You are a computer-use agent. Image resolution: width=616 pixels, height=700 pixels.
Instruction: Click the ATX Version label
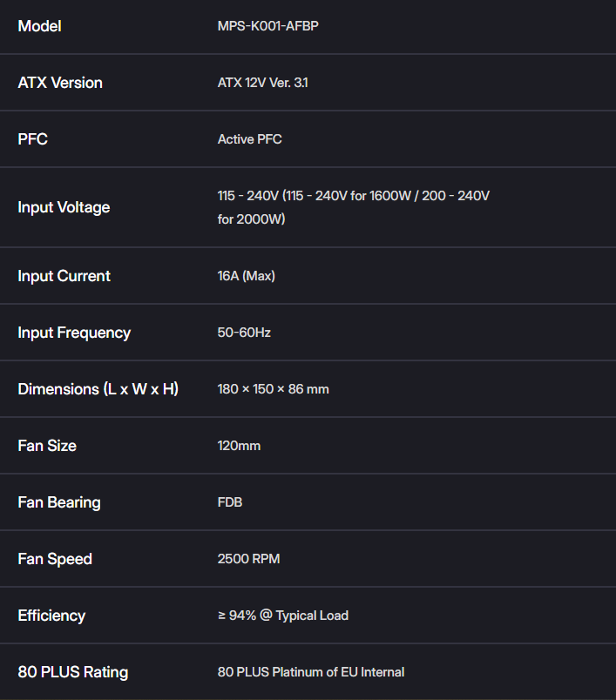(60, 83)
